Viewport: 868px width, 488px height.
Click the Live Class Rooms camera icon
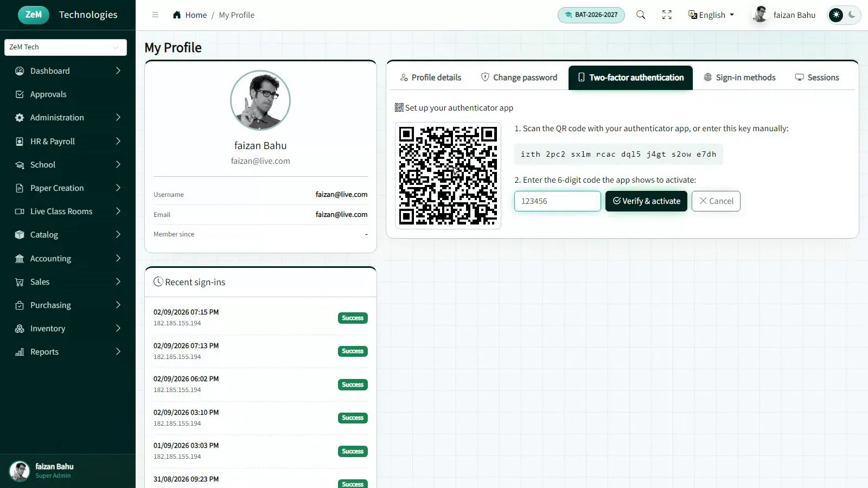click(x=20, y=211)
